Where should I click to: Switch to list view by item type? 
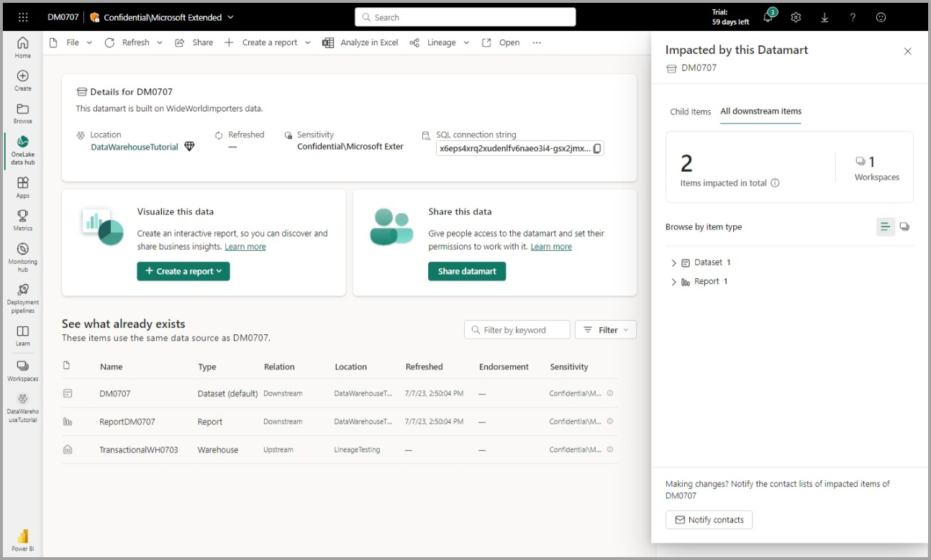pyautogui.click(x=886, y=226)
